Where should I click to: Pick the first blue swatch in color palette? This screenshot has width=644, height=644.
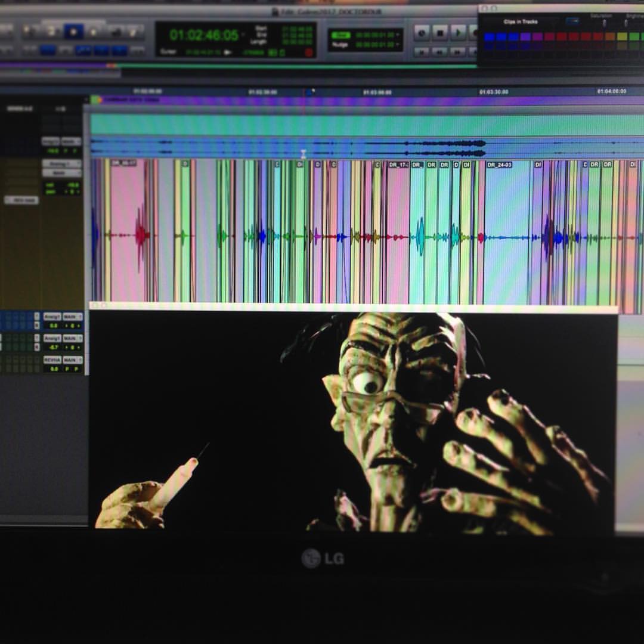[489, 37]
